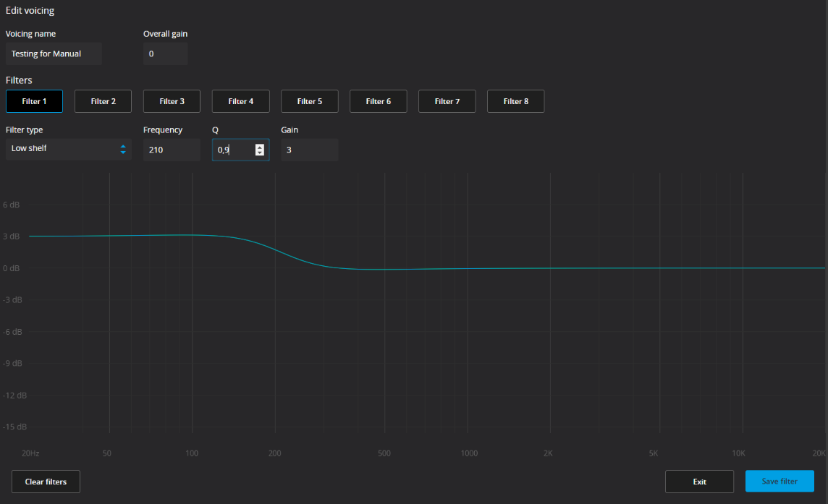Click inside the Q value field
The image size is (828, 504).
(x=233, y=150)
